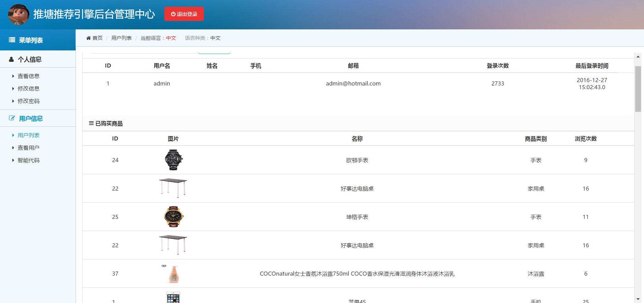
Task: Click the edit icon beside 用户信息
Action: click(x=12, y=118)
